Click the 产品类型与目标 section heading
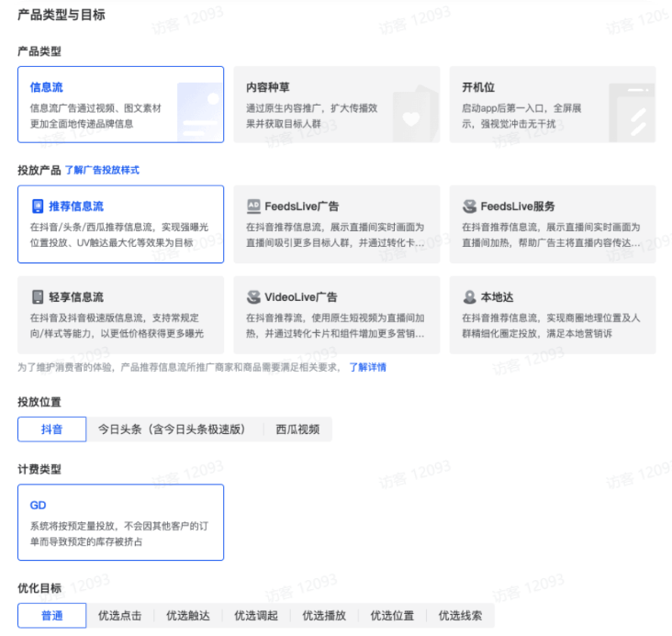Screen dimensions: 672x636 (x=62, y=15)
